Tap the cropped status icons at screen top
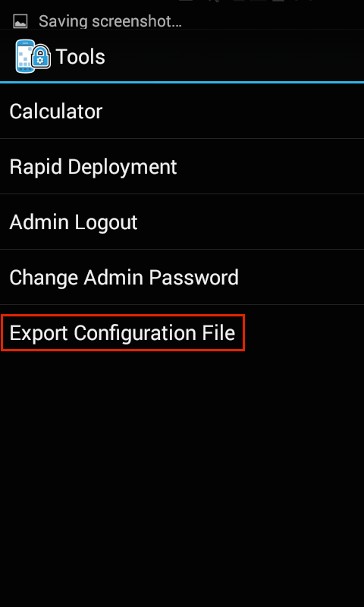364x607 pixels. pos(246,2)
